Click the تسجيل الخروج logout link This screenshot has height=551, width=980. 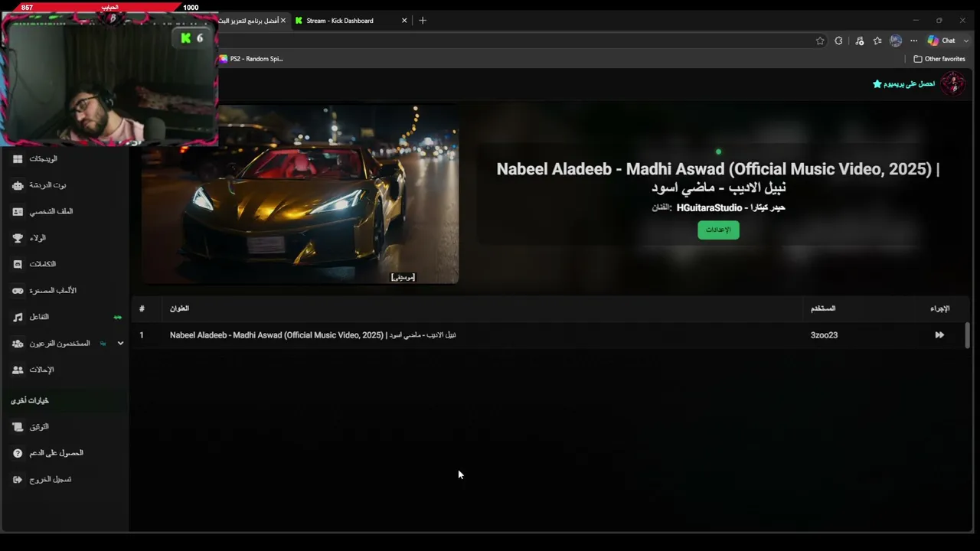tap(51, 480)
